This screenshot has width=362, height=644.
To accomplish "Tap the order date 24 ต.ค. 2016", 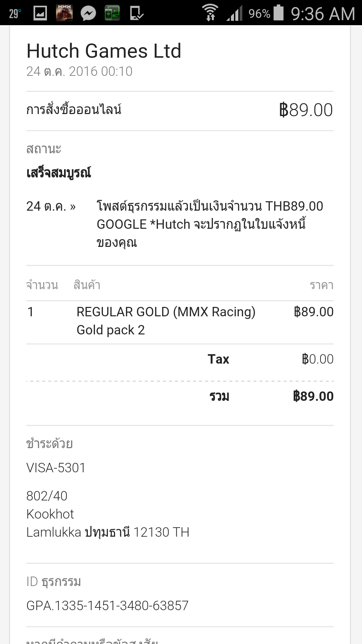I will (79, 71).
